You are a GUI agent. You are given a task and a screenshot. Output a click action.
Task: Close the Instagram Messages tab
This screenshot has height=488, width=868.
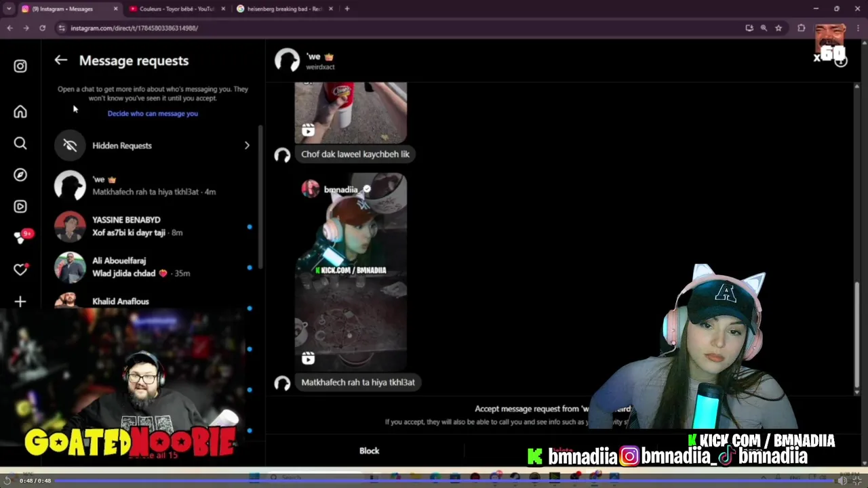coord(115,9)
